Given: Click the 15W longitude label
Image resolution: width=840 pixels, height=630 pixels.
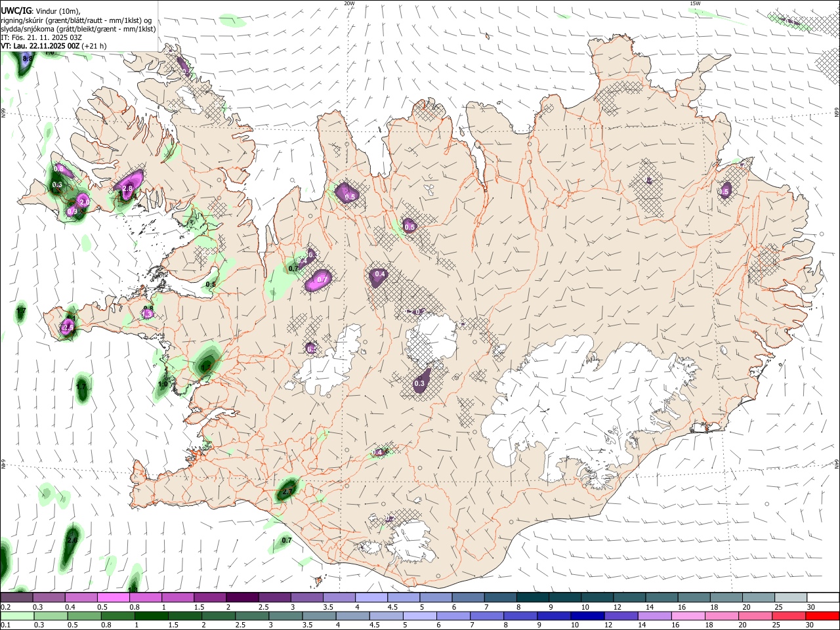Looking at the screenshot, I should (x=695, y=3).
